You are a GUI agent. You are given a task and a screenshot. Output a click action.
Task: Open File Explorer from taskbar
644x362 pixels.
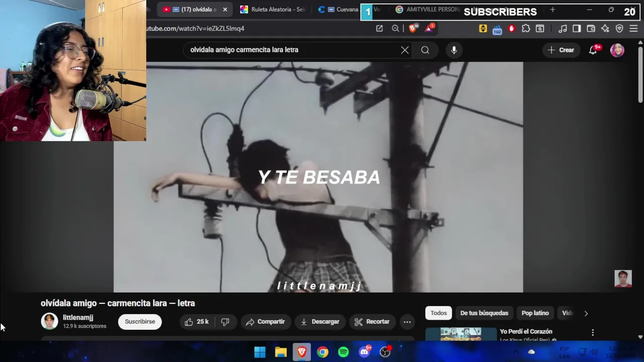pyautogui.click(x=281, y=352)
